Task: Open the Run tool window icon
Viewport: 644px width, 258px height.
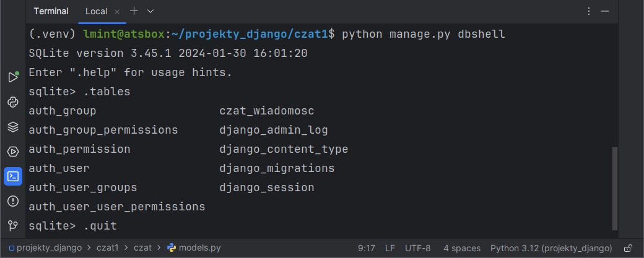Action: pos(13,77)
